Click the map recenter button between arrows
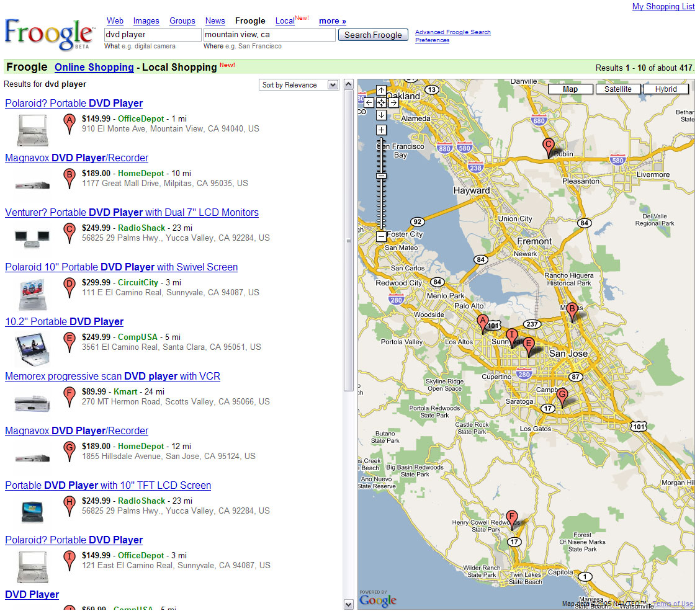Image resolution: width=700 pixels, height=611 pixels. click(381, 103)
